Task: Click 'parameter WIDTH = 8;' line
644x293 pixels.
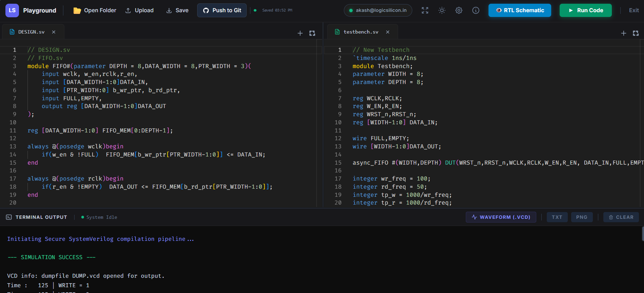Action: point(388,74)
